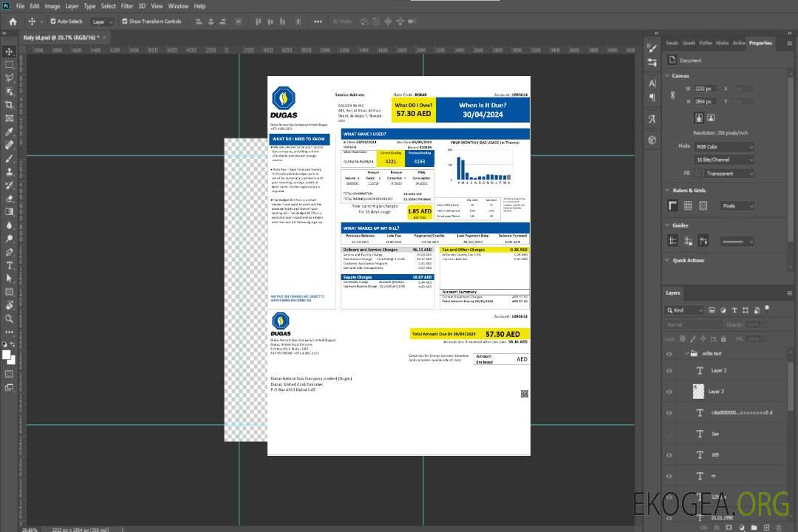This screenshot has height=532, width=798.
Task: Toggle layer filtering on/off switch
Action: (x=767, y=308)
